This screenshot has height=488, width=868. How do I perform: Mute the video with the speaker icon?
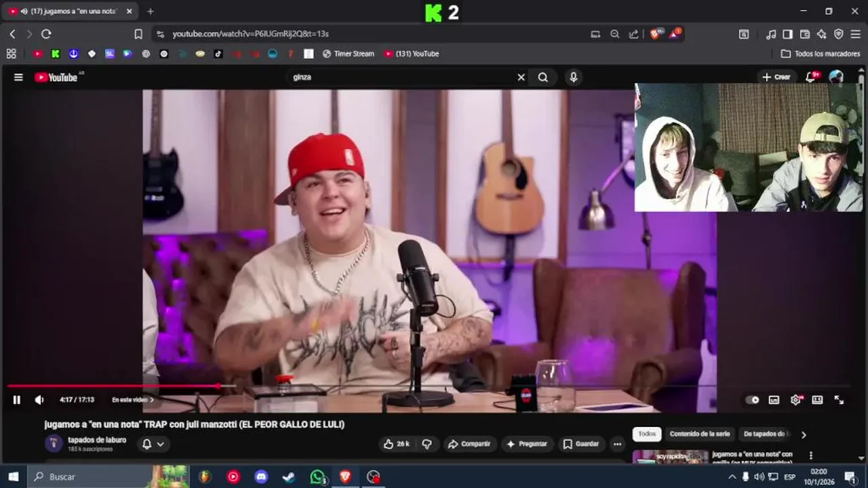pyautogui.click(x=39, y=400)
